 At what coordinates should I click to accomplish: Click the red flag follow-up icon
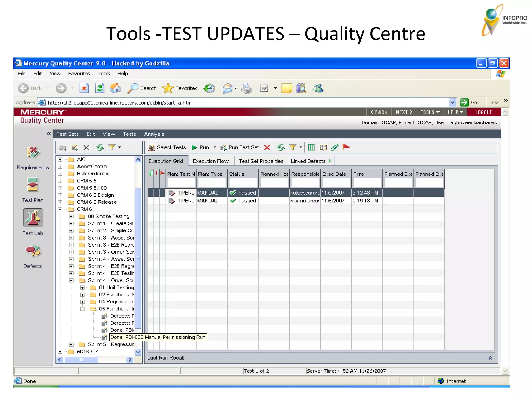(346, 147)
